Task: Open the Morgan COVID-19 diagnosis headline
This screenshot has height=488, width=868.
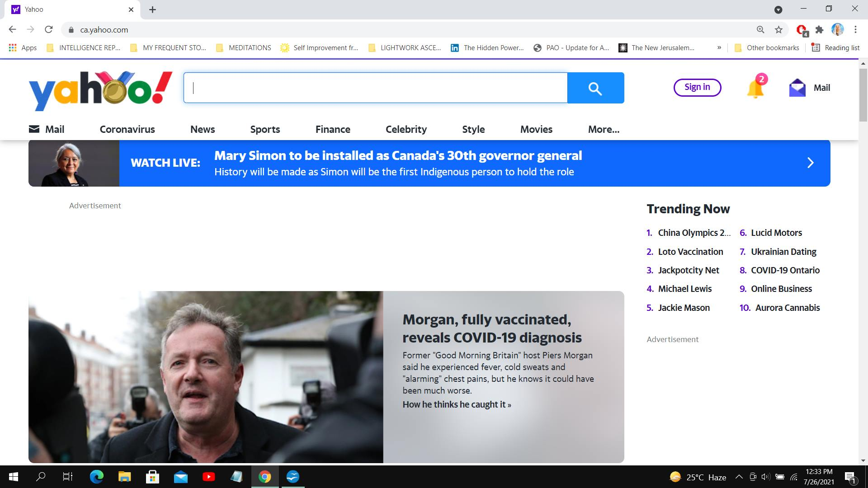Action: (x=492, y=328)
